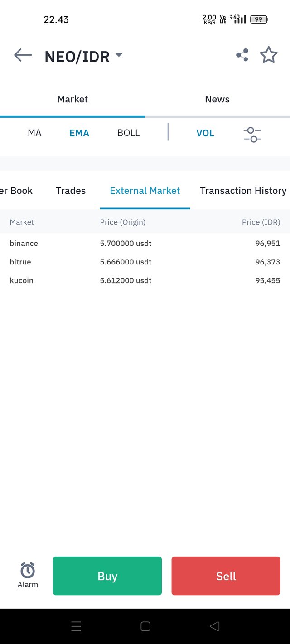Switch to the News tab
This screenshot has width=290, height=644.
[x=217, y=99]
